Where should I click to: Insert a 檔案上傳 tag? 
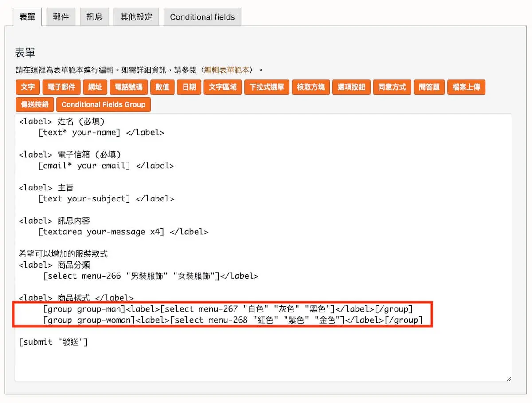[466, 87]
